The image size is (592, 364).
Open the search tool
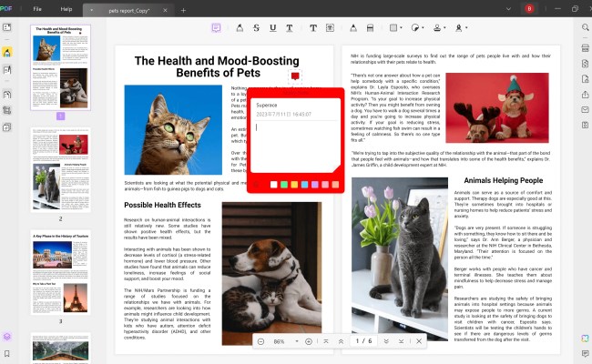click(x=586, y=27)
